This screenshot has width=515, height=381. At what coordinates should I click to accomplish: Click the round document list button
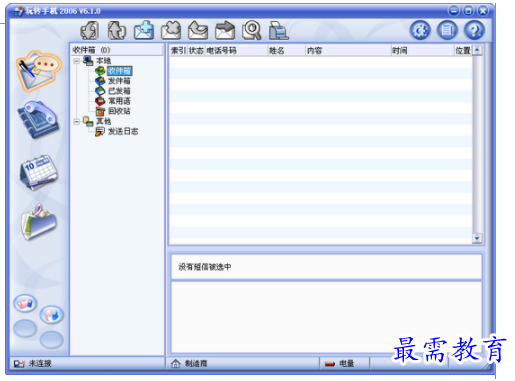447,30
